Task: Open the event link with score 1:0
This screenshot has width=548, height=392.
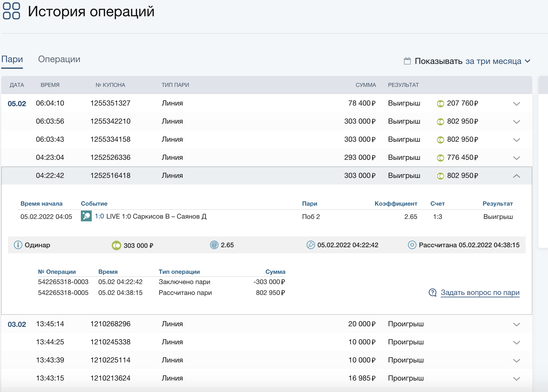Action: [x=99, y=217]
